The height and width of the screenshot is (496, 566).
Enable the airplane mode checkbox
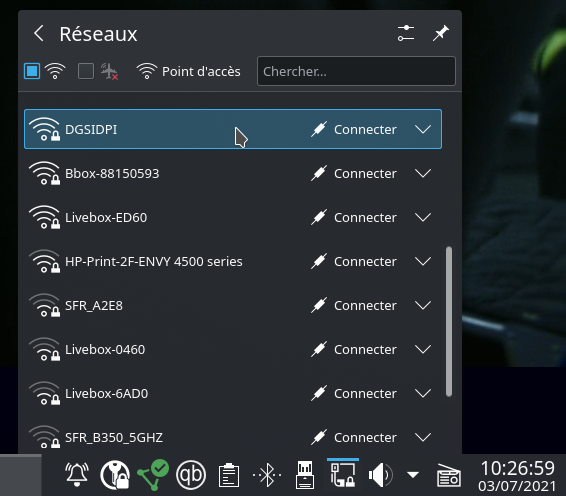(x=86, y=71)
